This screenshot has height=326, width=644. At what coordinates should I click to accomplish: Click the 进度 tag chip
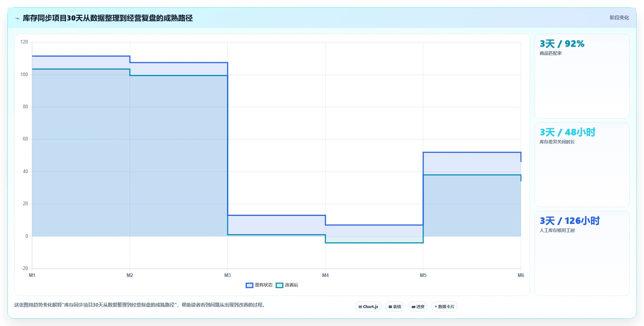point(418,307)
